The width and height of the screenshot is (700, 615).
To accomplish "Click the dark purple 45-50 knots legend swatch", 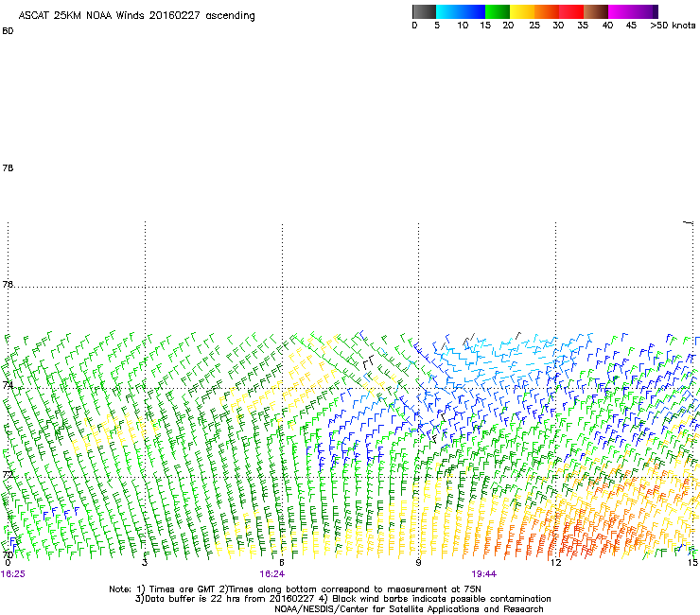I will pyautogui.click(x=645, y=11).
